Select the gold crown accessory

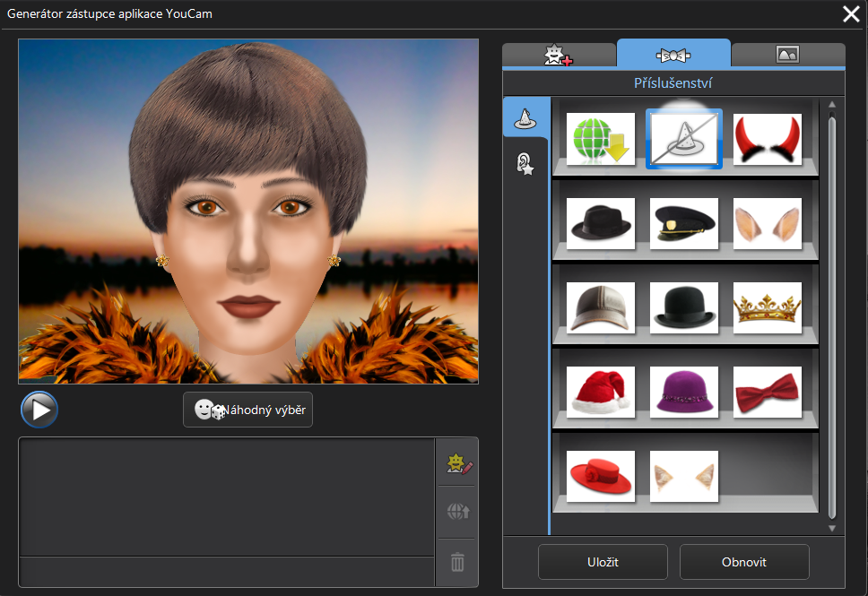tap(767, 308)
